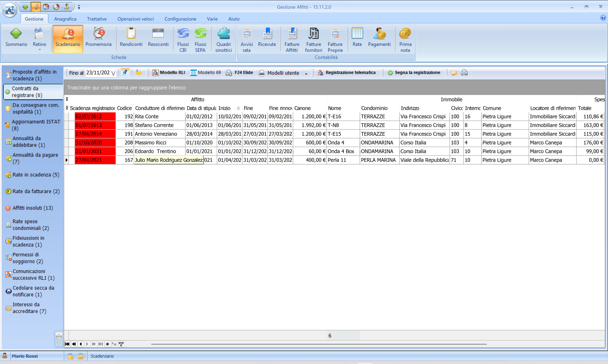
Task: Click the Scadenza registrazione column header
Action: 92,108
